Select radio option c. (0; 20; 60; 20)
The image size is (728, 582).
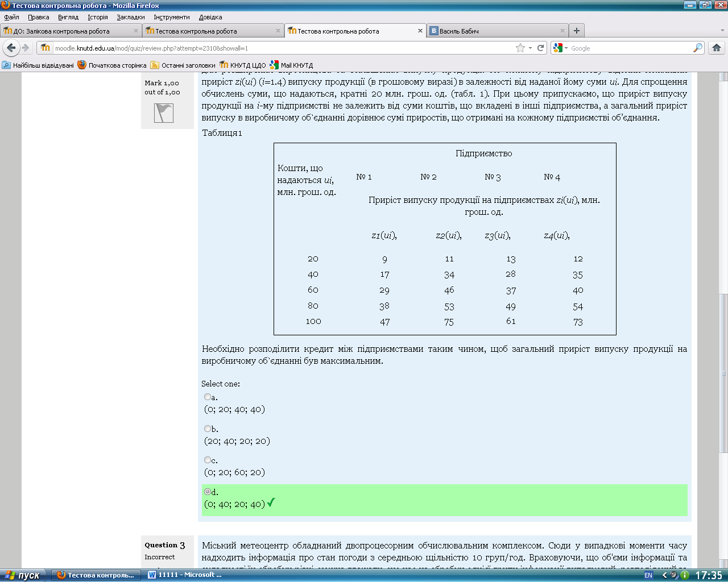click(208, 460)
